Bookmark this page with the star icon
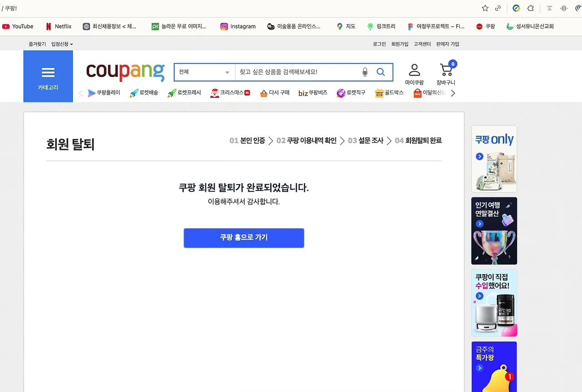Screen dimensions: 582x392 485,8
